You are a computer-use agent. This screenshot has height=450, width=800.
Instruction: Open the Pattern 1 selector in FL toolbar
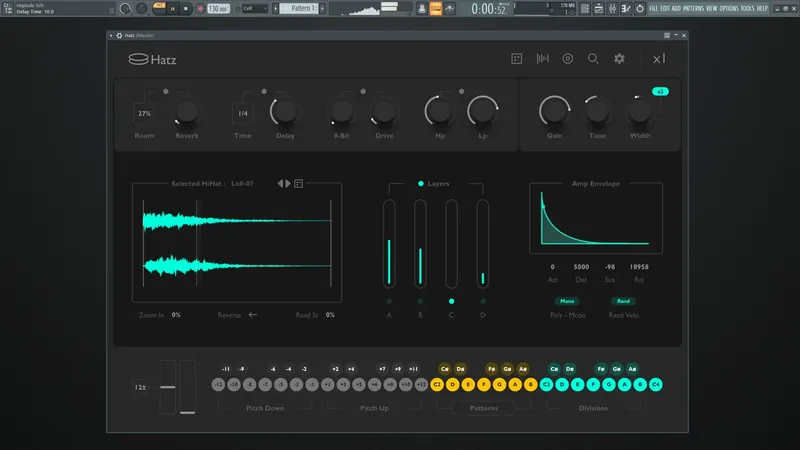tap(298, 8)
